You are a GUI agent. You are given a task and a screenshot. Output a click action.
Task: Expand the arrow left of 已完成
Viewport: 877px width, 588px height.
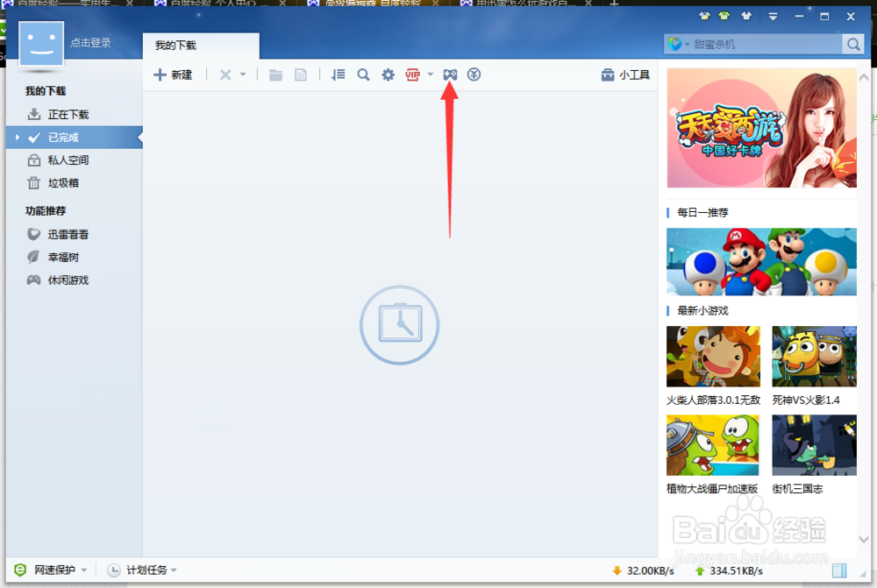(18, 138)
